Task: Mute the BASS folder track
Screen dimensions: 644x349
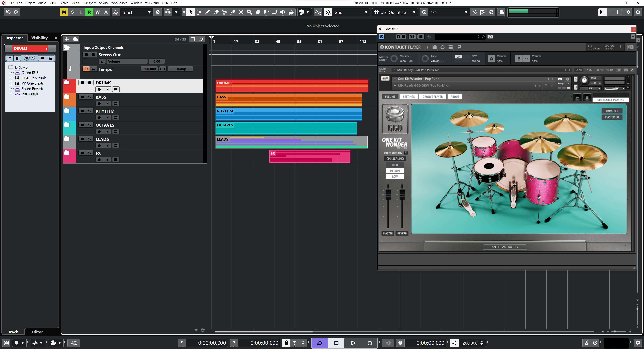Action: tap(82, 97)
